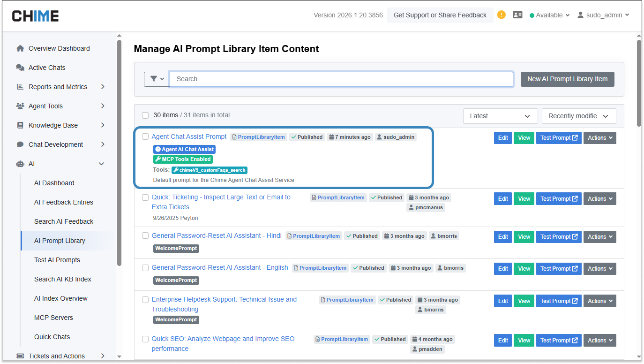The height and width of the screenshot is (364, 644).
Task: Open MCP Servers in the sidebar
Action: click(53, 318)
